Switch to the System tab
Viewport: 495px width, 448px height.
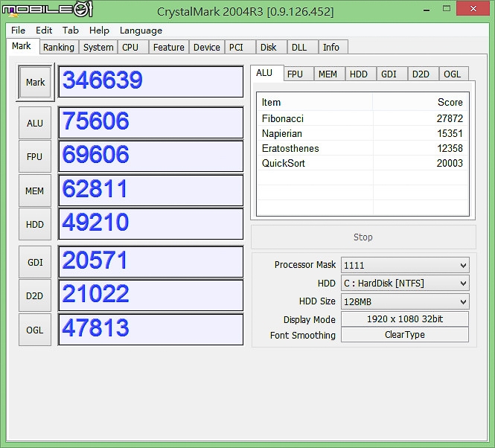98,47
